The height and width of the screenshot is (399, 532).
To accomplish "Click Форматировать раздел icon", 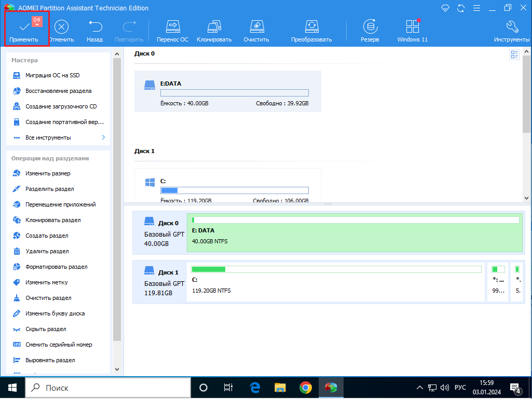I will (x=17, y=267).
